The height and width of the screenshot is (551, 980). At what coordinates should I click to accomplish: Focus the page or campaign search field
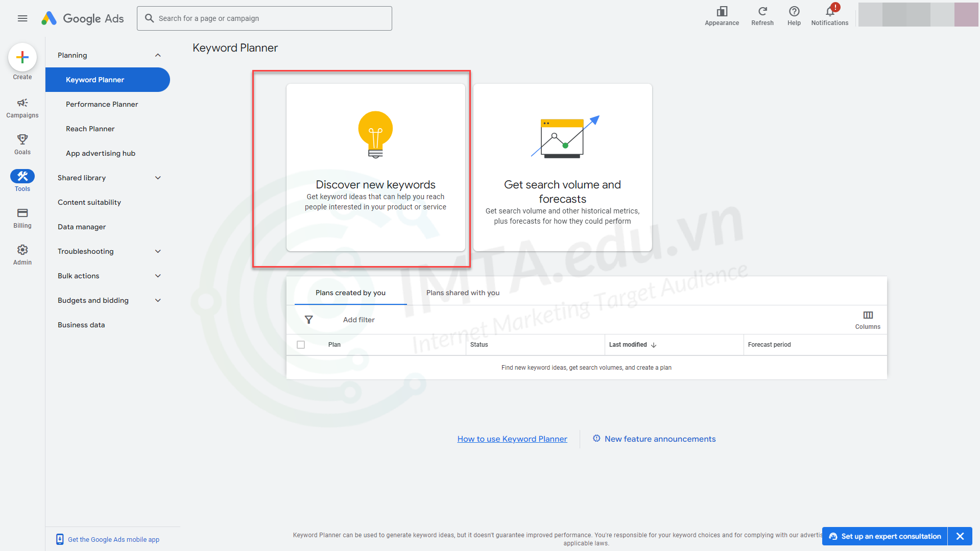click(x=265, y=18)
